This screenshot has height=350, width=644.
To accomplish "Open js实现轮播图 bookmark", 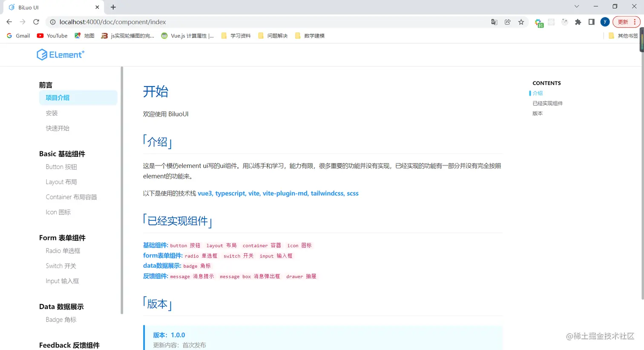I will (x=127, y=36).
